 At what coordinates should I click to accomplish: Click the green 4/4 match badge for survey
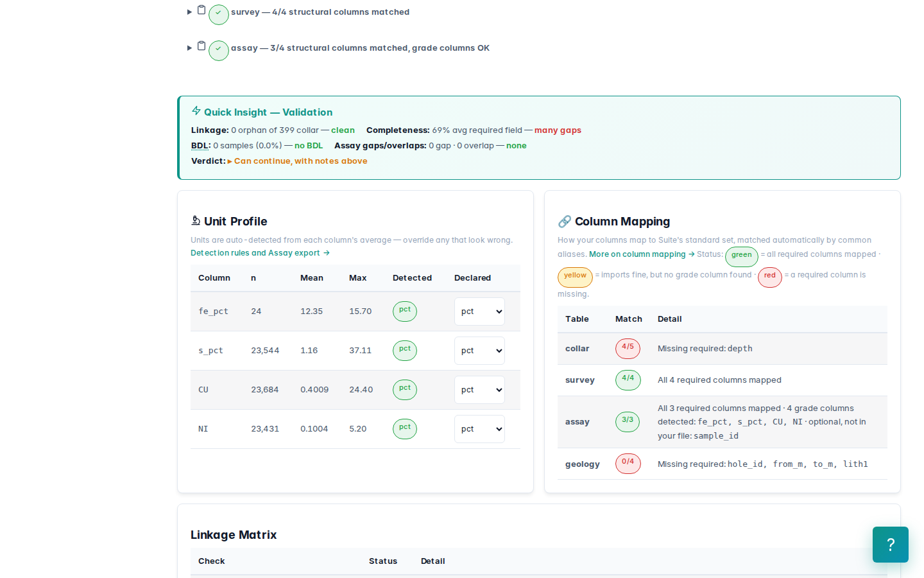coord(628,380)
